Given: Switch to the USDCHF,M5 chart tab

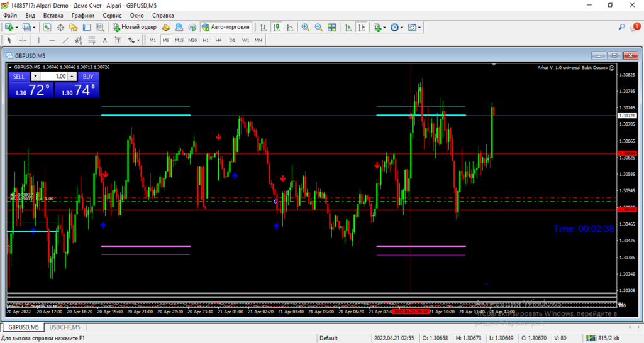Looking at the screenshot, I should [65, 327].
